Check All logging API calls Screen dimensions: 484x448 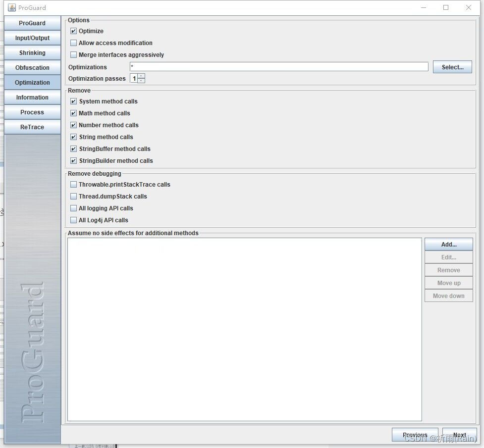[x=73, y=208]
